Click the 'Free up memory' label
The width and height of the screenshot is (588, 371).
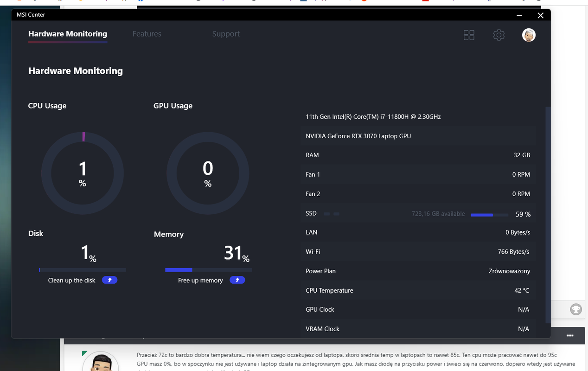pos(200,281)
